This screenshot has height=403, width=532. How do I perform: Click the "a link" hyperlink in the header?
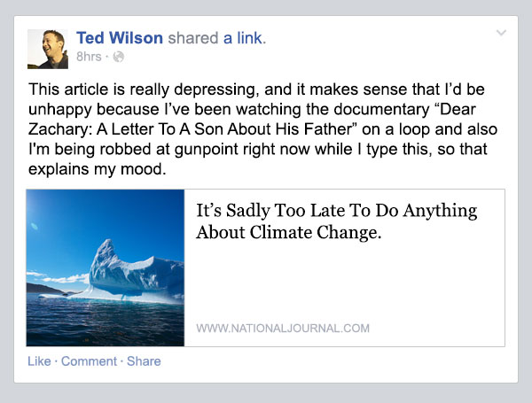point(245,37)
